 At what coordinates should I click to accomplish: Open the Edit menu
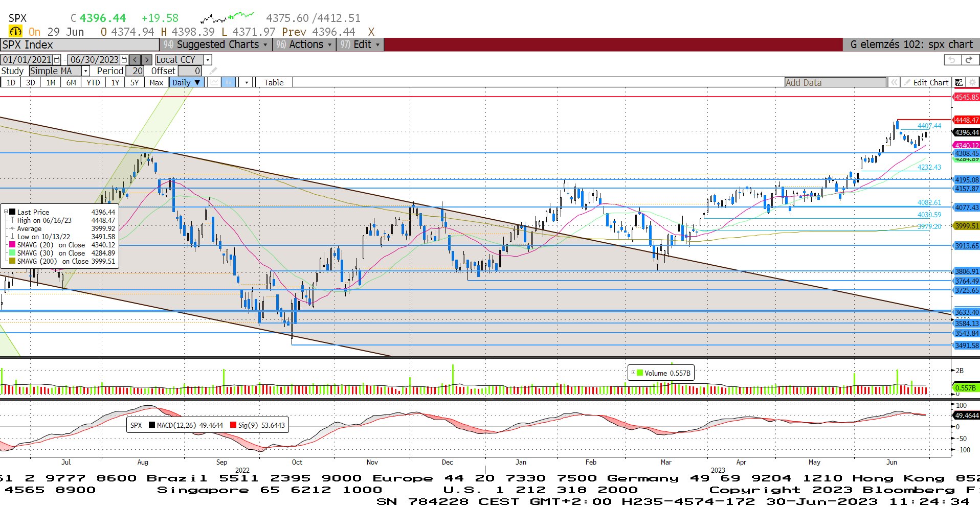(361, 44)
